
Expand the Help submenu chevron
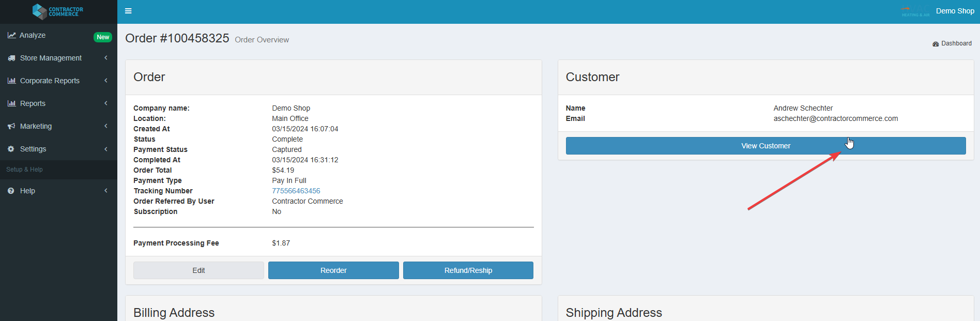pos(106,191)
